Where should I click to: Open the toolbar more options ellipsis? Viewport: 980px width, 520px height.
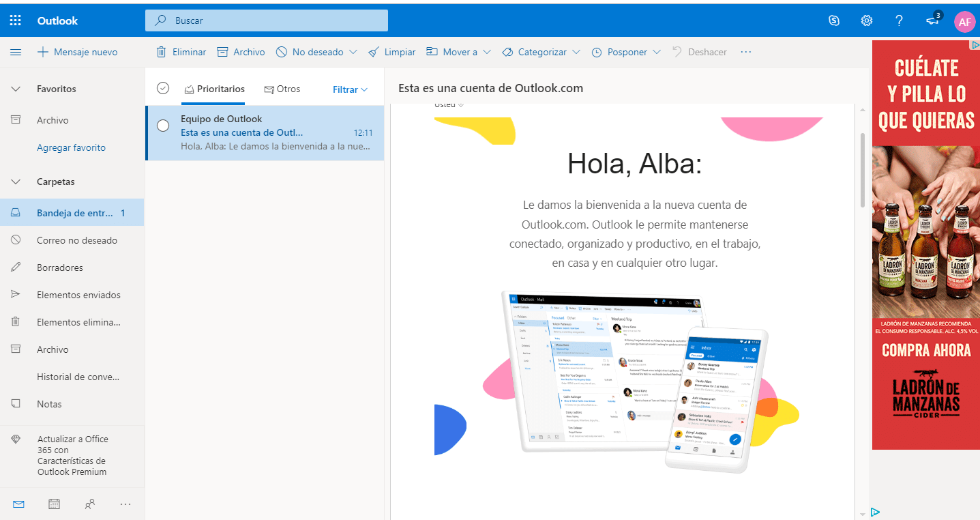[x=745, y=52]
